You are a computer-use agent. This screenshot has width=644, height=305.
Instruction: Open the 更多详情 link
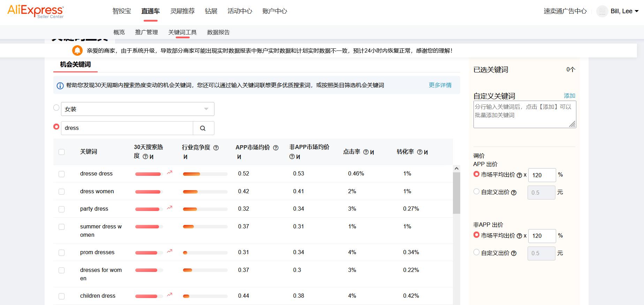(440, 85)
